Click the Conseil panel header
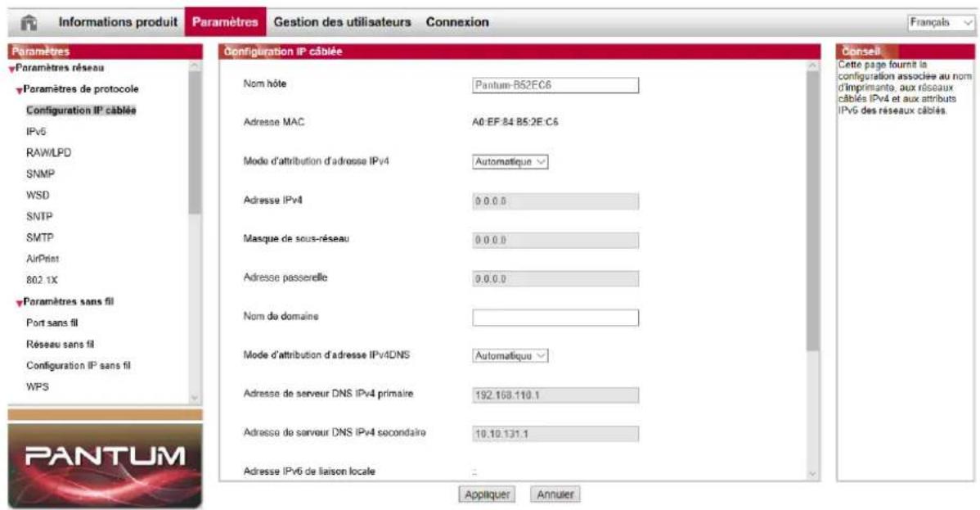 (906, 52)
